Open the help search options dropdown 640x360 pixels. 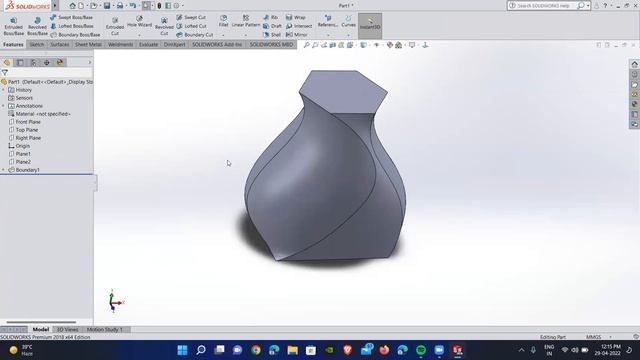(x=588, y=6)
